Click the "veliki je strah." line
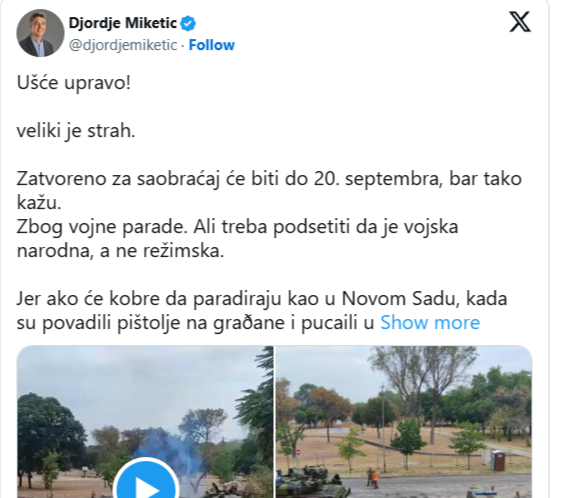 [x=76, y=131]
